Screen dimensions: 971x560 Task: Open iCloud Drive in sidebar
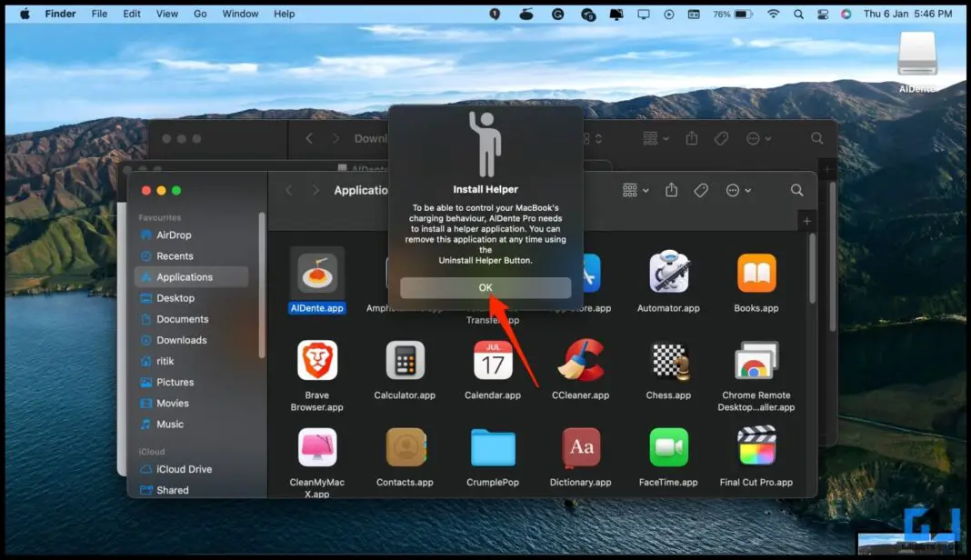pyautogui.click(x=184, y=469)
